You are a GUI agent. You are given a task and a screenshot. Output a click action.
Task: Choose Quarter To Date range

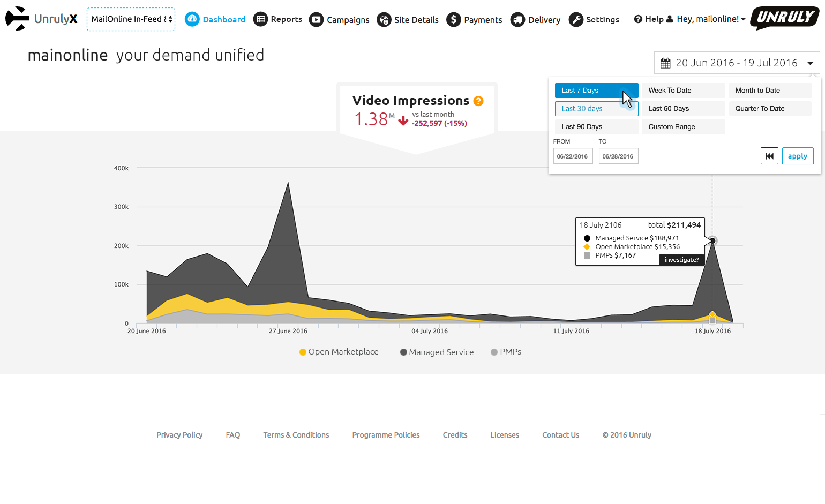(770, 109)
